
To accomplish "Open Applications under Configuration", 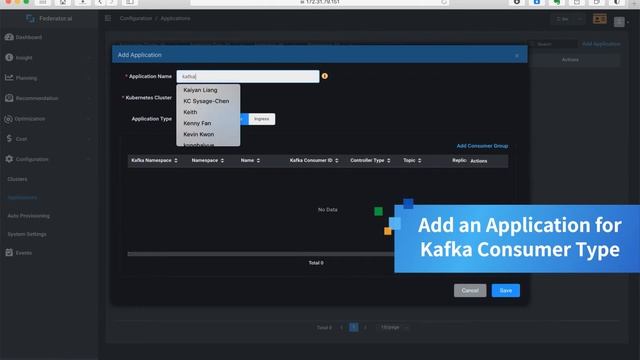I will pos(22,198).
